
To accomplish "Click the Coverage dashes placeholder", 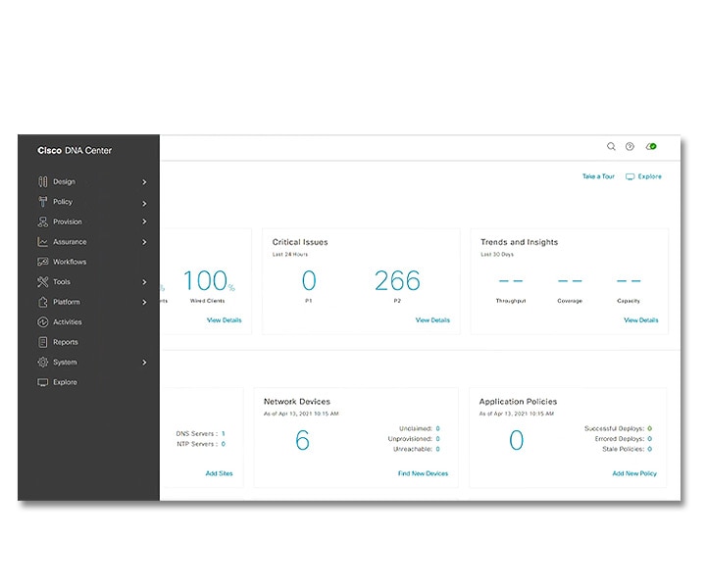I will pos(570,280).
